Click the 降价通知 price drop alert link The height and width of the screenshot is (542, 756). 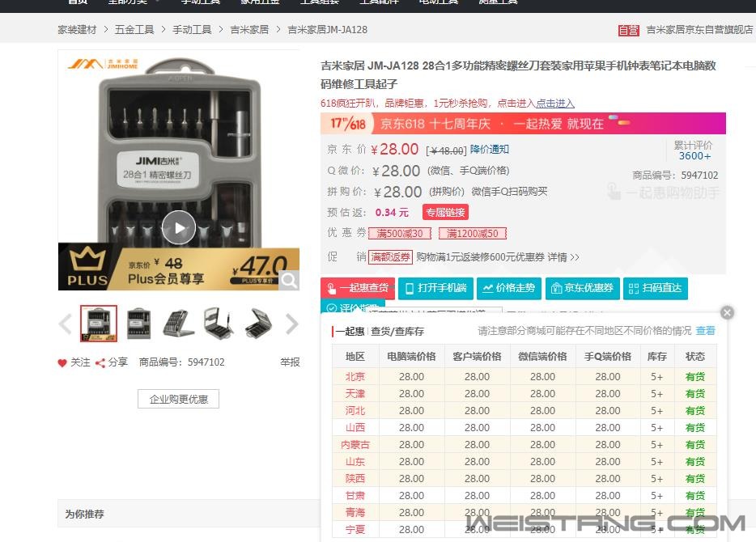click(x=490, y=150)
